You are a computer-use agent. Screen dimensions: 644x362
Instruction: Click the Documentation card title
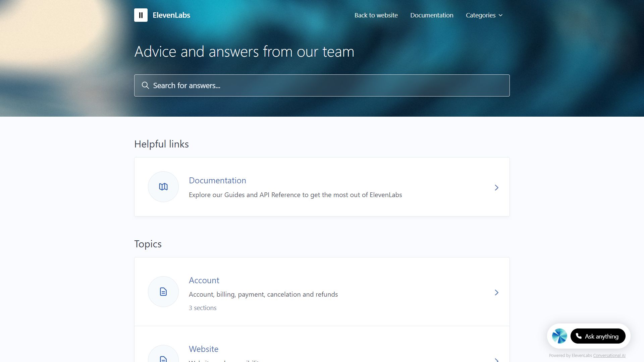click(x=217, y=180)
